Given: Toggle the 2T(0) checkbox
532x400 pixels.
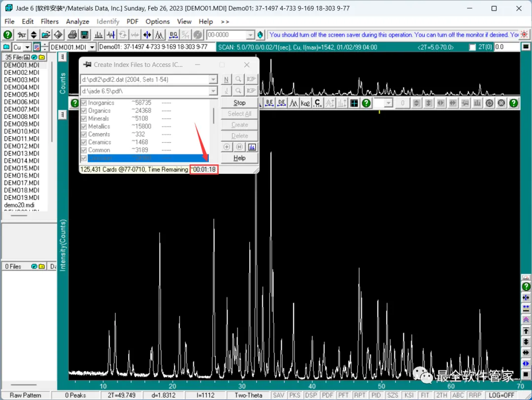Looking at the screenshot, I should pos(472,47).
